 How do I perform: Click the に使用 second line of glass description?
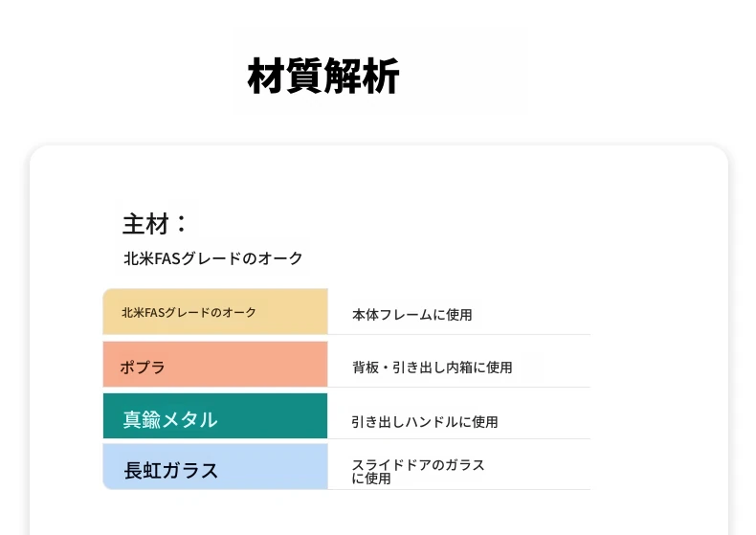(371, 479)
